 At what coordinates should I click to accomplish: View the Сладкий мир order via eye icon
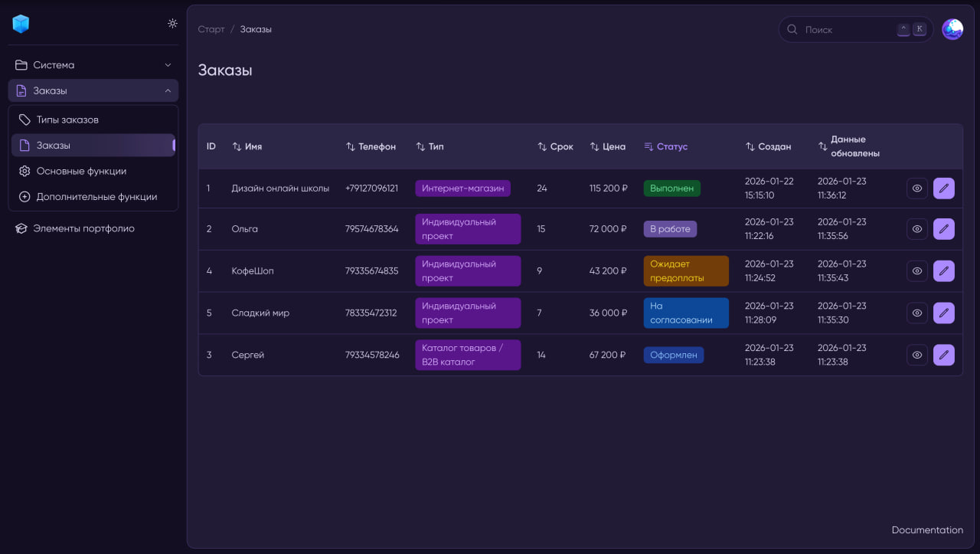(916, 313)
